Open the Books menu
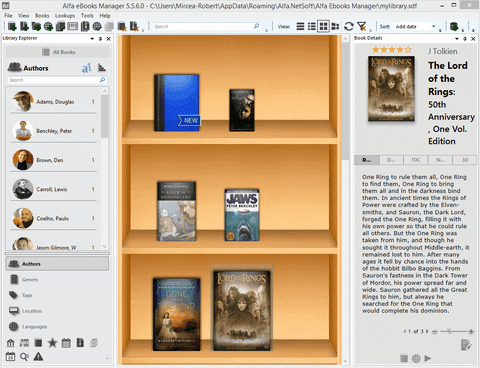Viewport: 480px width, 368px height. click(x=42, y=15)
